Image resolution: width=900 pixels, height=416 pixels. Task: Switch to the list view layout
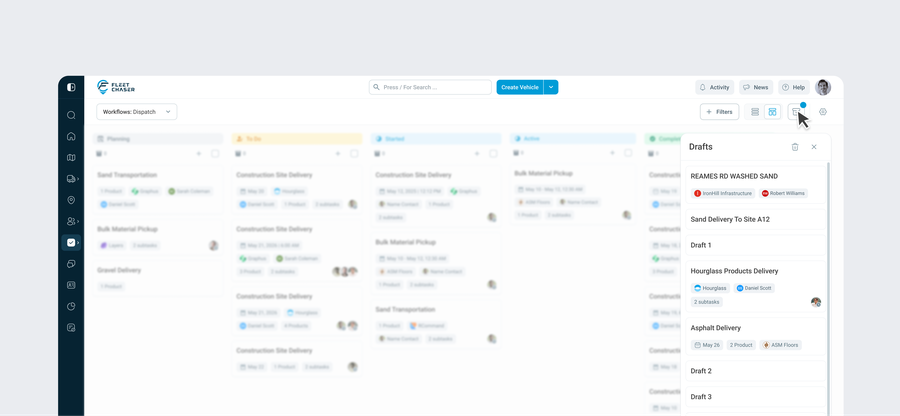[755, 112]
